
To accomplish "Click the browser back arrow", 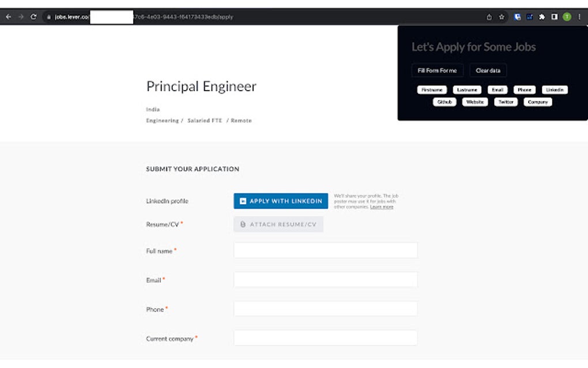I will click(x=8, y=17).
